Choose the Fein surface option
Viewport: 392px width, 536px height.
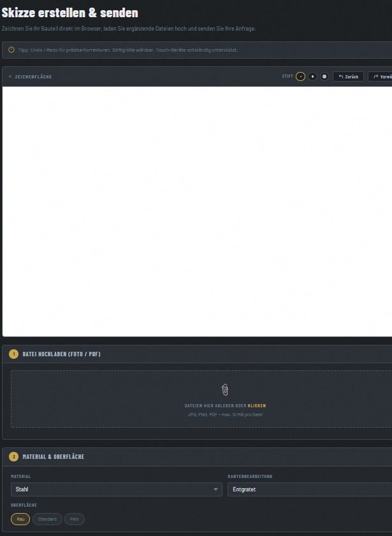(x=75, y=519)
